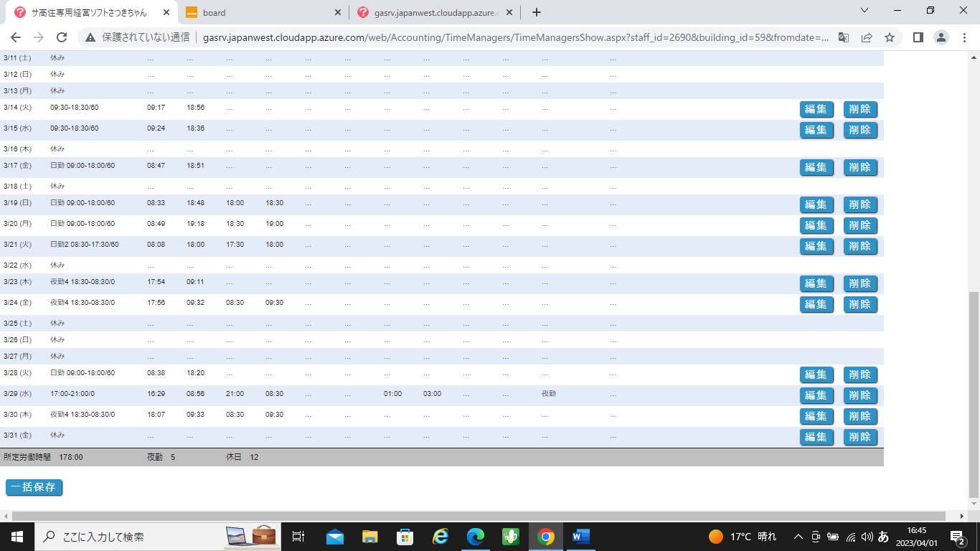The image size is (980, 551).
Task: Open the Chrome profile avatar
Action: click(x=941, y=37)
